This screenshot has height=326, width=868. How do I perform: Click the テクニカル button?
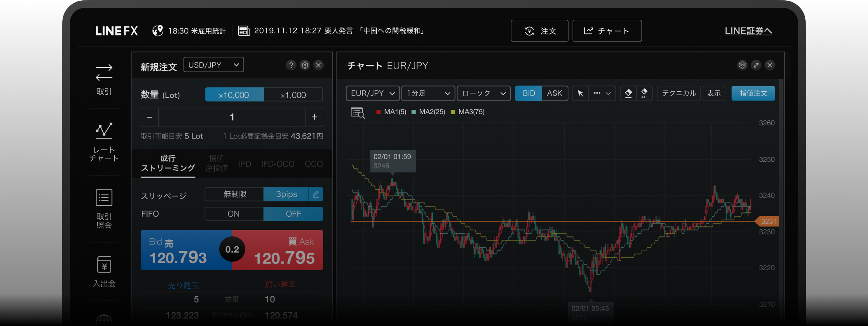[x=679, y=93]
